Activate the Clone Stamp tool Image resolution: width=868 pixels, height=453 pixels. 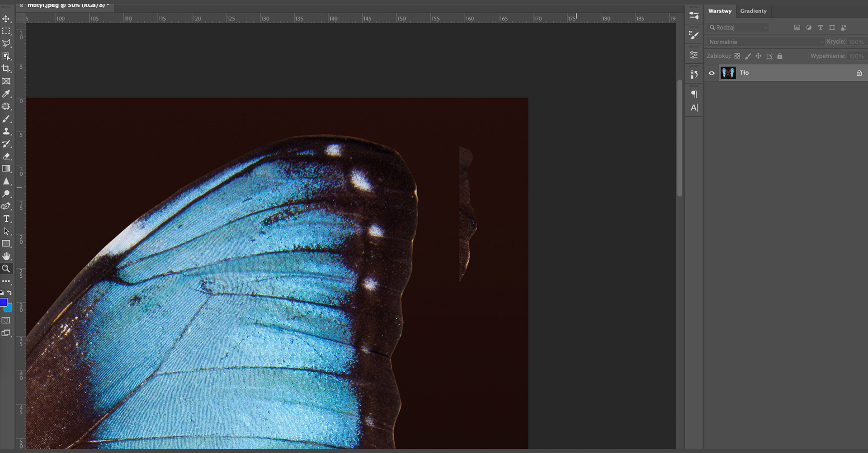pos(6,131)
